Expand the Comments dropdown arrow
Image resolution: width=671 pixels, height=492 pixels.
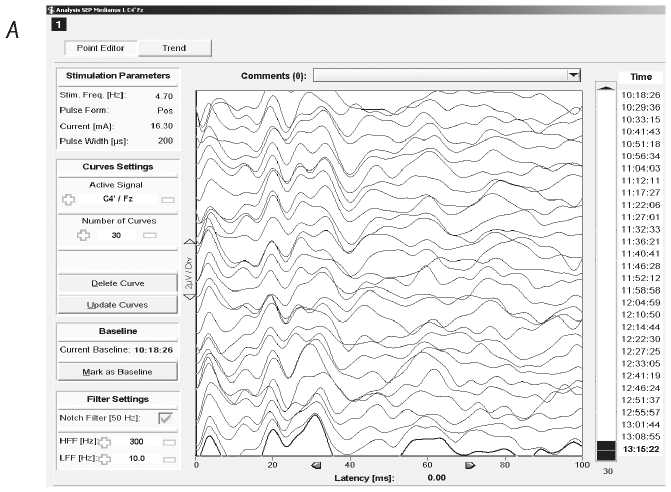[573, 75]
